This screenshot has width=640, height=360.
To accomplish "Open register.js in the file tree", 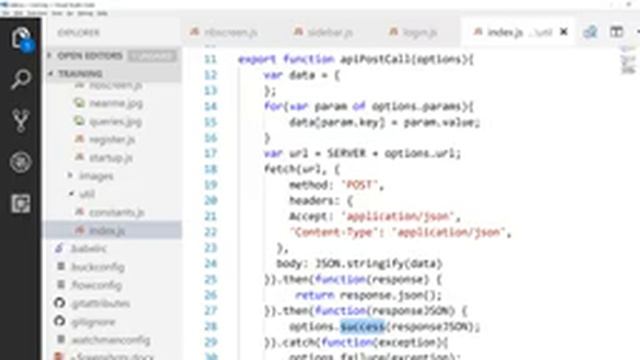I will tap(112, 140).
